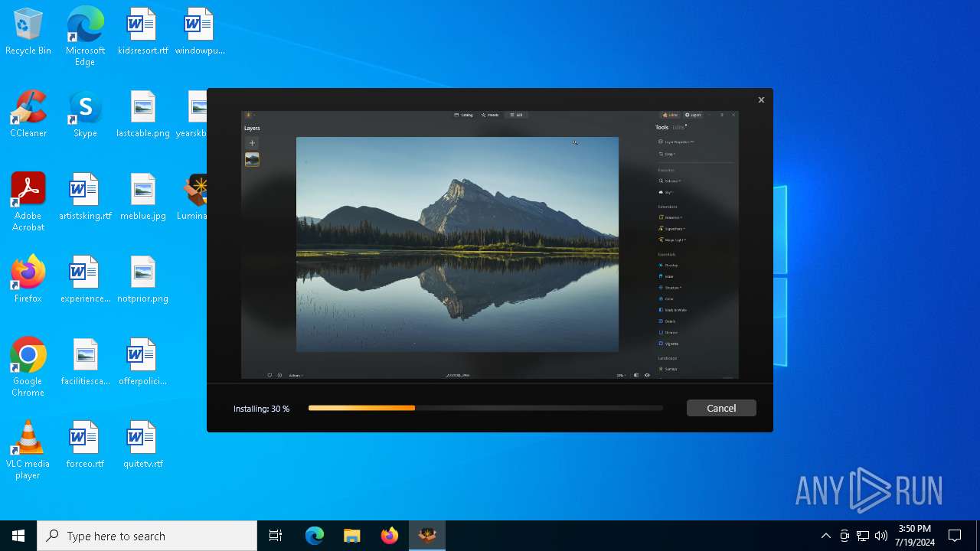This screenshot has width=980, height=551.
Task: Open the Windows Start menu
Action: [18, 536]
